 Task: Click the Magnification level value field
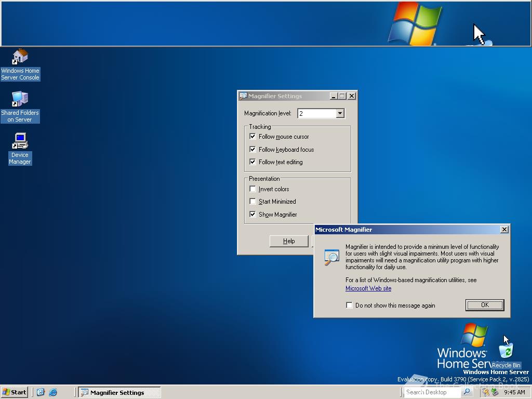point(317,113)
